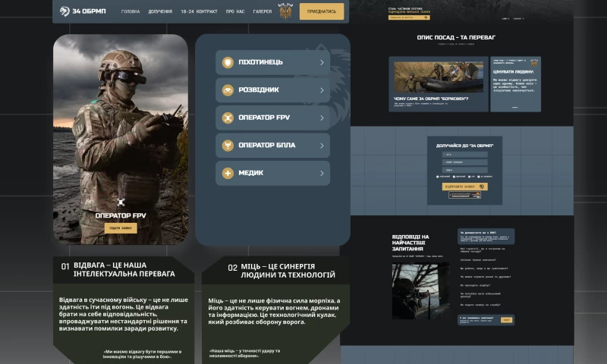Go to ГОЛОВНА in the navigation menu
The width and height of the screenshot is (607, 364).
131,11
